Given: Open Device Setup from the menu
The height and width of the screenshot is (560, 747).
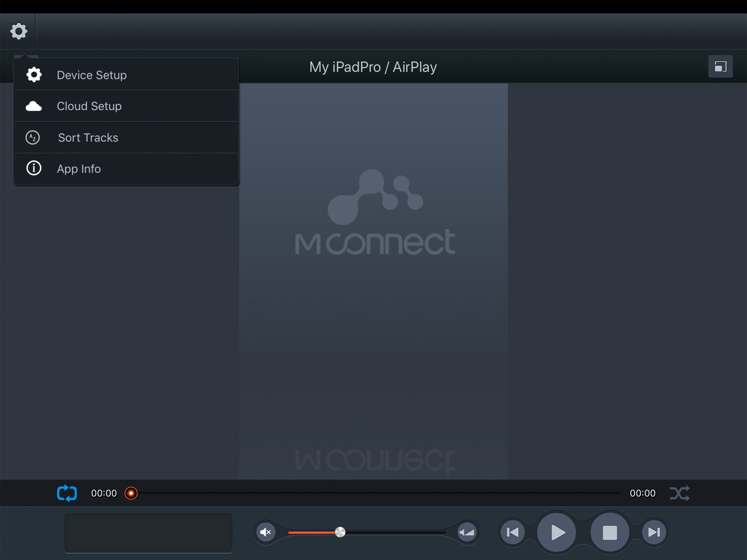Looking at the screenshot, I should click(x=92, y=75).
